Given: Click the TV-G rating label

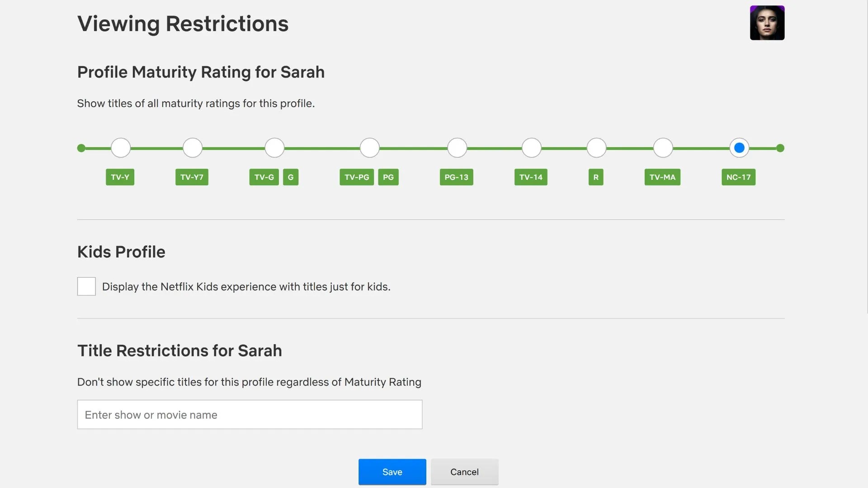Looking at the screenshot, I should (264, 177).
